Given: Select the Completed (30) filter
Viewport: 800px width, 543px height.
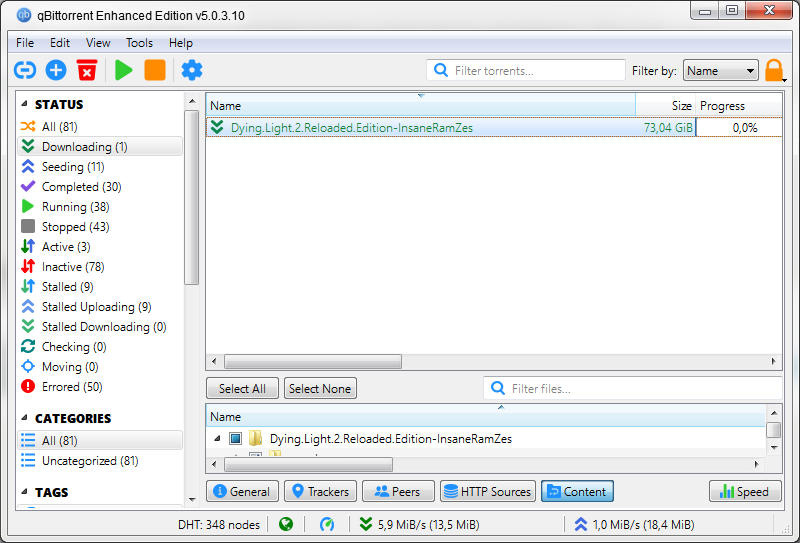Looking at the screenshot, I should (x=100, y=186).
